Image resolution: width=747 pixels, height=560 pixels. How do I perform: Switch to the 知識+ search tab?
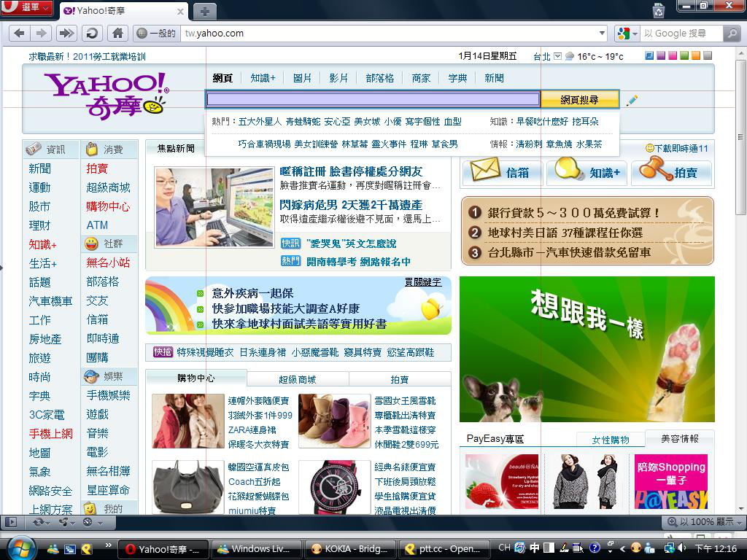[x=263, y=78]
